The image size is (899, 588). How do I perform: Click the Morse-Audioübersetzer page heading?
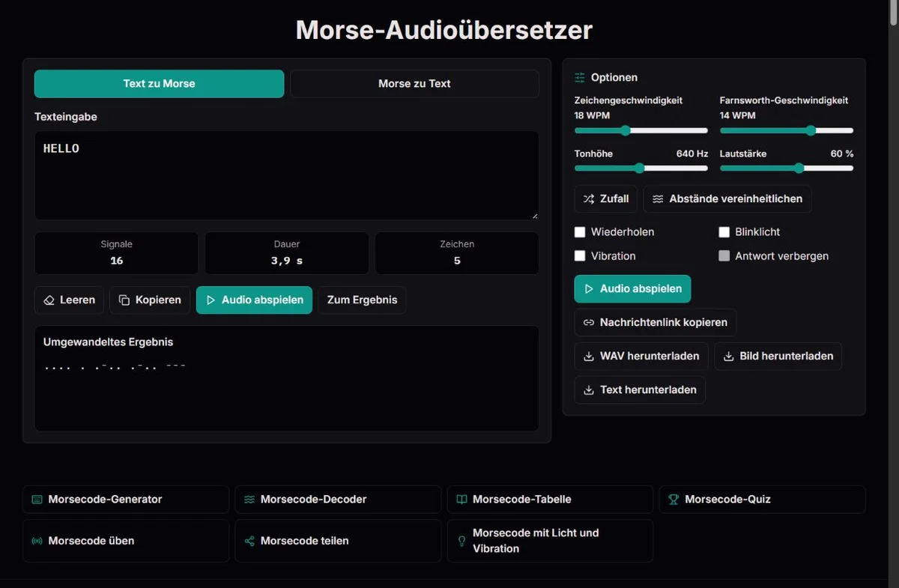click(444, 30)
